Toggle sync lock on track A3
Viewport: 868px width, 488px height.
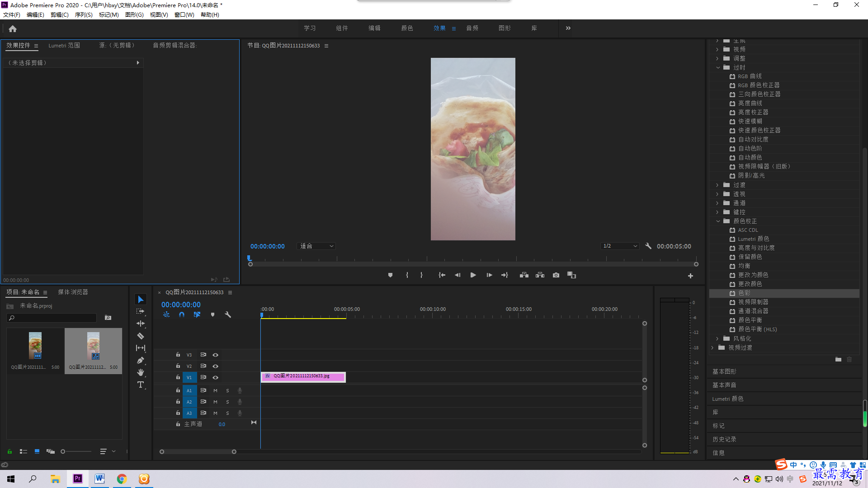click(203, 413)
